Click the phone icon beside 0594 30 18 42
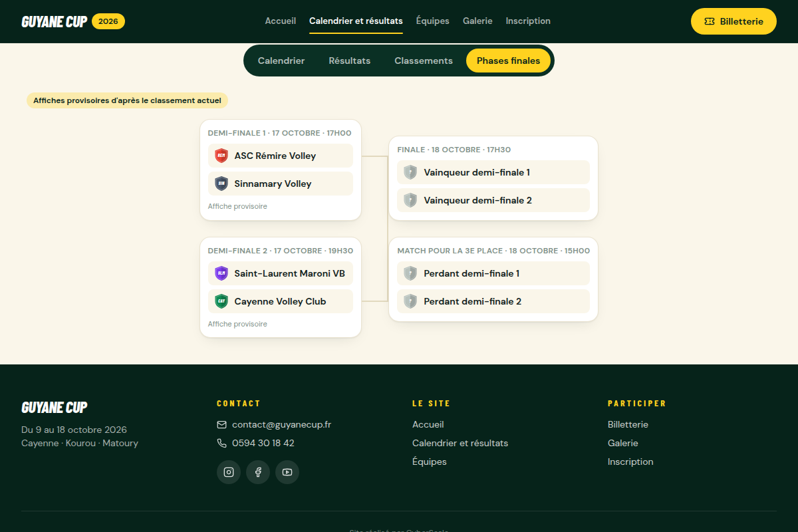 pyautogui.click(x=222, y=443)
